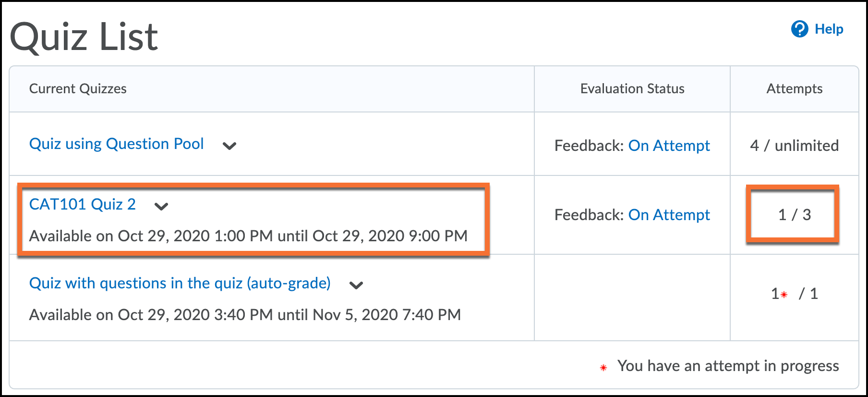Click the Attempts column header
Image resolution: width=868 pixels, height=397 pixels.
[x=794, y=89]
